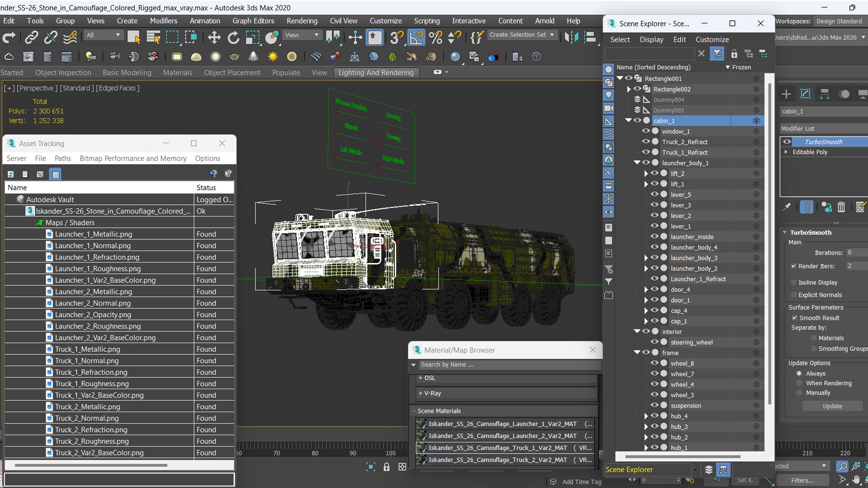Hide Truck_2_Refract with eye icon
The width and height of the screenshot is (868, 488).
[646, 141]
